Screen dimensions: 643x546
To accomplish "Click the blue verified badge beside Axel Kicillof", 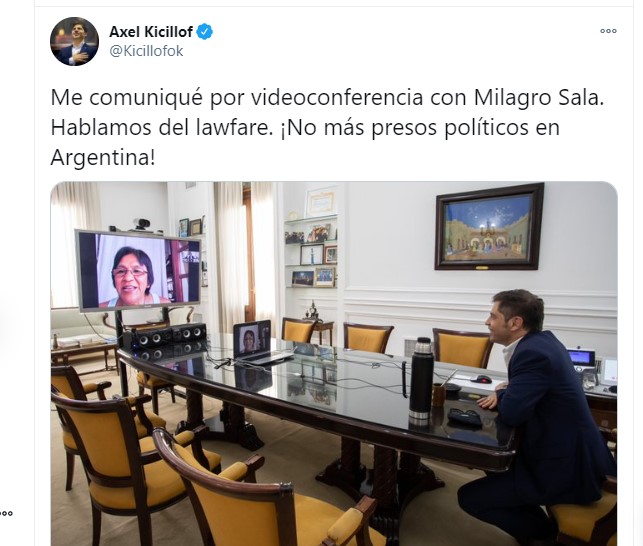I will [x=204, y=32].
